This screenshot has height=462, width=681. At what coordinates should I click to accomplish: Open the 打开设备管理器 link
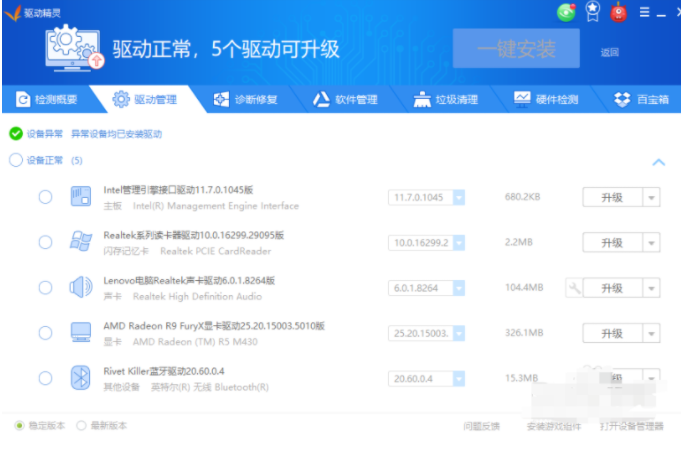pyautogui.click(x=631, y=426)
